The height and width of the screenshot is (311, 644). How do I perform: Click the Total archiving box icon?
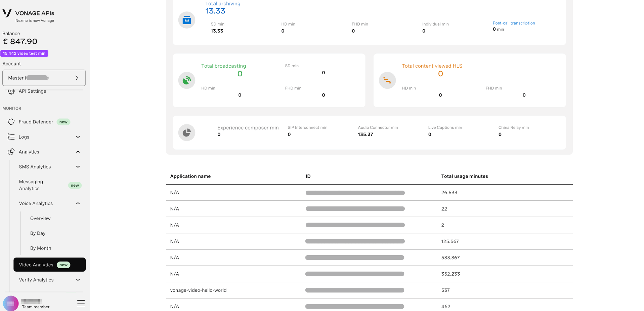pyautogui.click(x=187, y=20)
